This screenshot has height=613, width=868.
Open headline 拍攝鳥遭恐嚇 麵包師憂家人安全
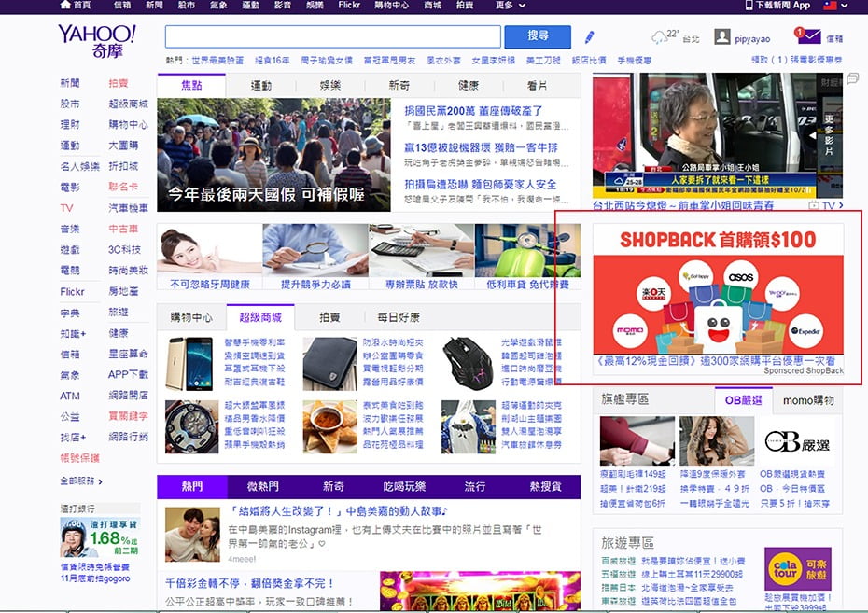tap(480, 184)
